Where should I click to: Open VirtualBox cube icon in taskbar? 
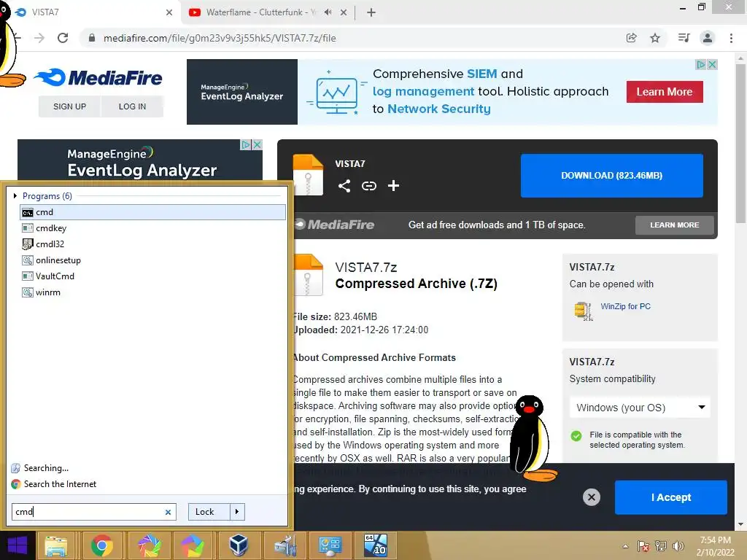click(239, 545)
